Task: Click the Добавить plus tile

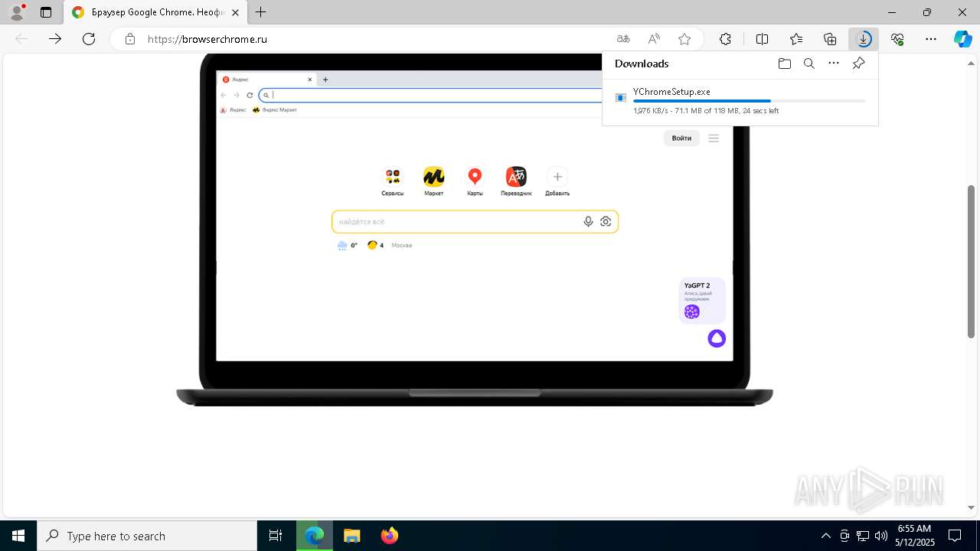Action: point(557,182)
